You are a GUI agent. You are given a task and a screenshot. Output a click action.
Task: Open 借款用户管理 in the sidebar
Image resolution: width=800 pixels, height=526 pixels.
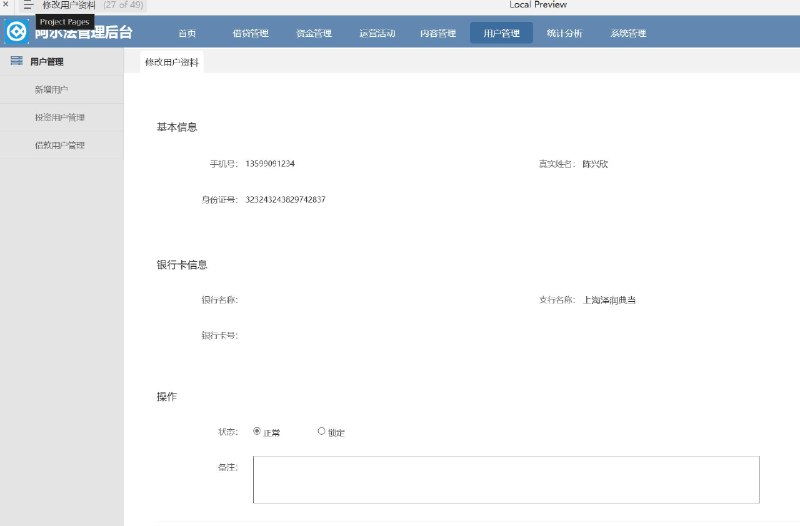(x=62, y=145)
